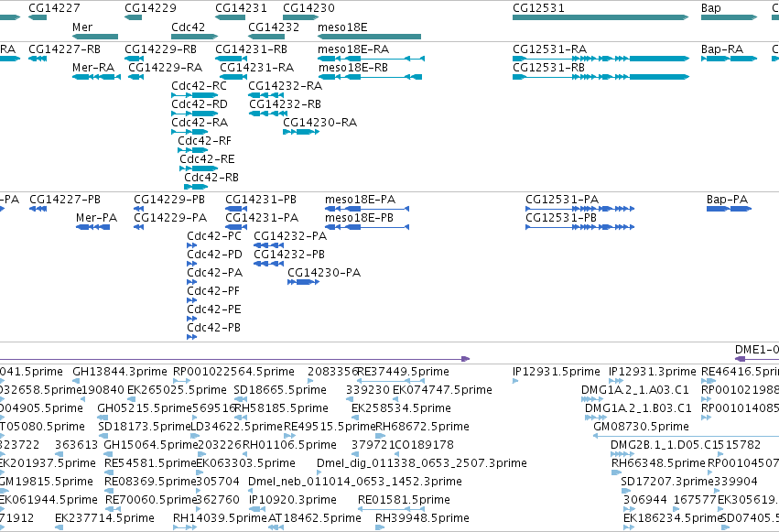Select transcript Cdc42-RD
This screenshot has width=779, height=532.
(195, 114)
